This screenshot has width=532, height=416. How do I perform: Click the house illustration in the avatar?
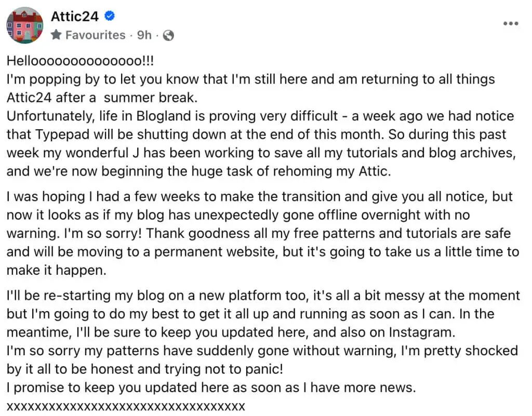click(24, 25)
